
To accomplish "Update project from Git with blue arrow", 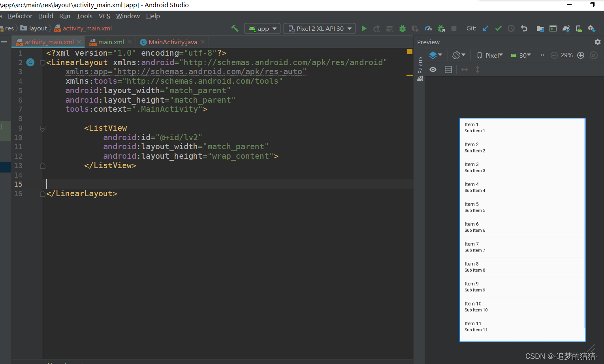I will tap(485, 28).
